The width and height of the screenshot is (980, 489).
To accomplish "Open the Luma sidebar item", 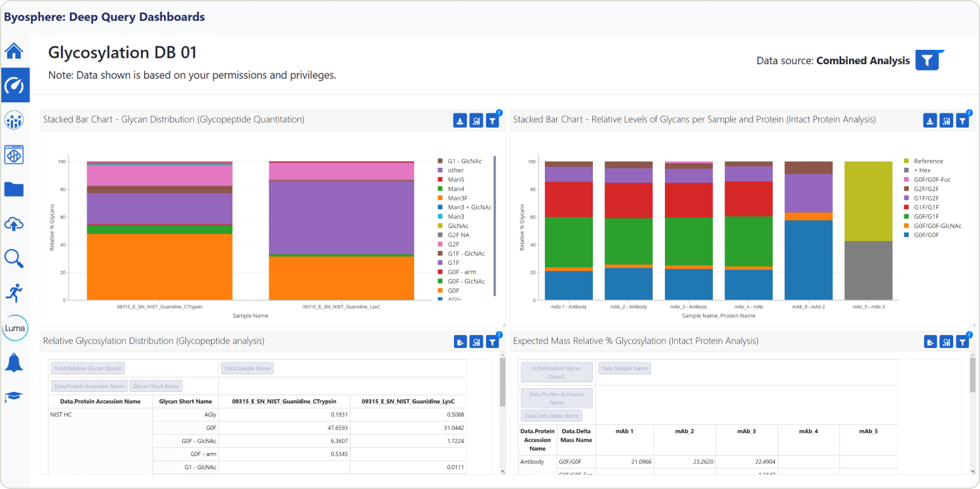I will [x=14, y=328].
